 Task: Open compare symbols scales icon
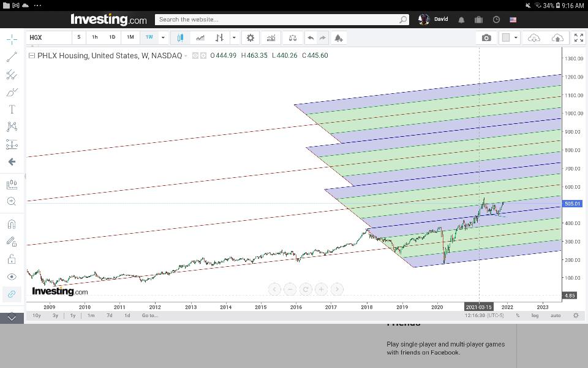(293, 37)
